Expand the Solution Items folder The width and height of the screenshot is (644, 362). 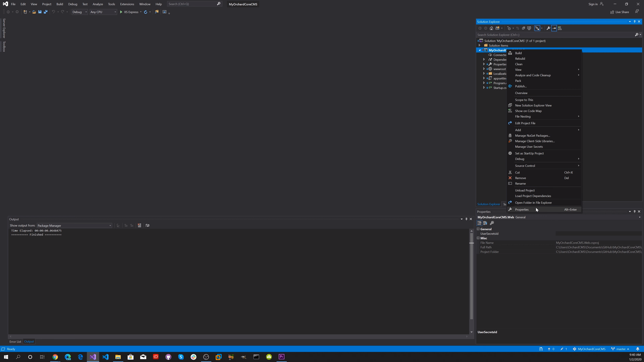pyautogui.click(x=479, y=45)
